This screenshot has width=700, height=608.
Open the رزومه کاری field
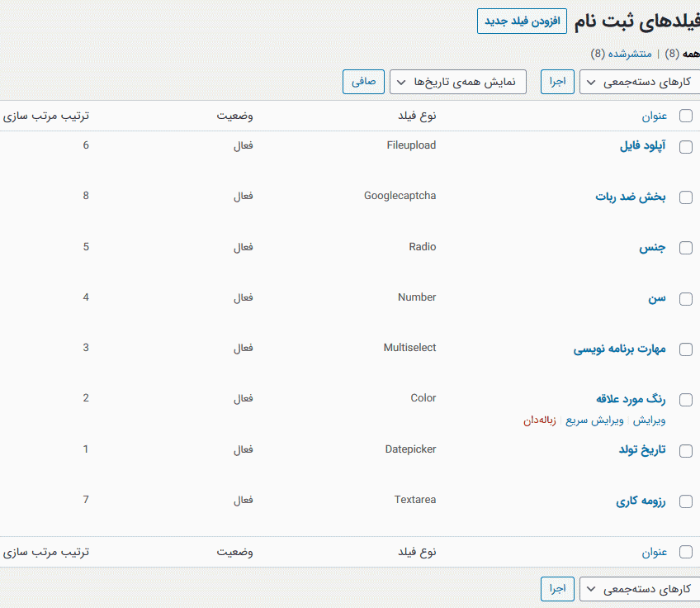pyautogui.click(x=641, y=501)
